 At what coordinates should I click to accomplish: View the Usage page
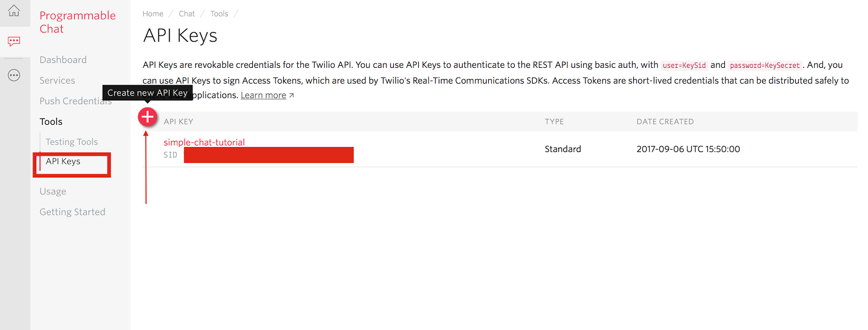click(53, 192)
